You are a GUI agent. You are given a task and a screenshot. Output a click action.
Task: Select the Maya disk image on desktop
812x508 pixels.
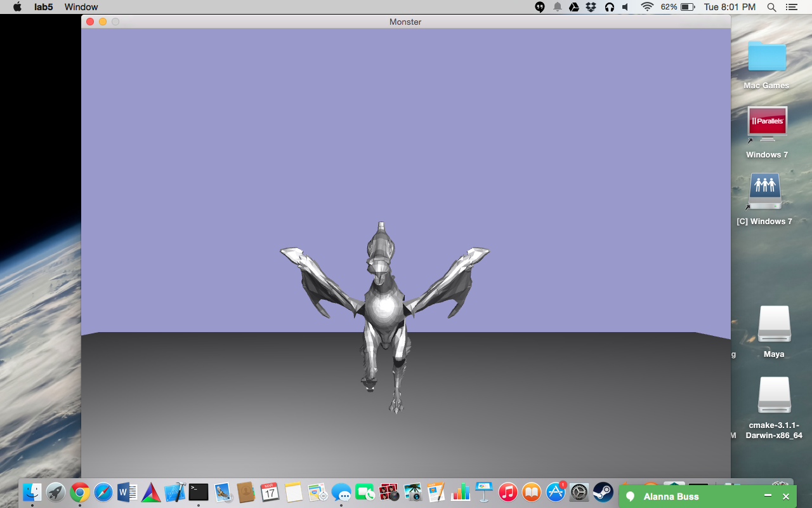click(x=774, y=332)
